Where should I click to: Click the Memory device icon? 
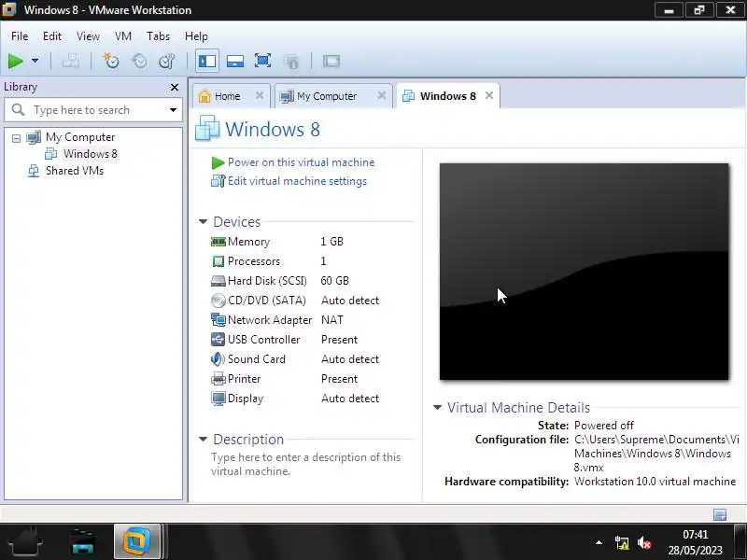pyautogui.click(x=218, y=242)
